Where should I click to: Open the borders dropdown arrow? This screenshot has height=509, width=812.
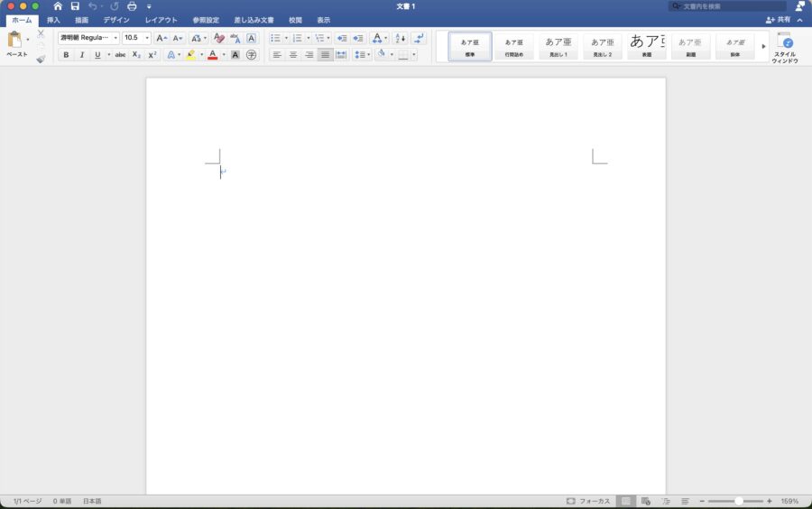[414, 55]
